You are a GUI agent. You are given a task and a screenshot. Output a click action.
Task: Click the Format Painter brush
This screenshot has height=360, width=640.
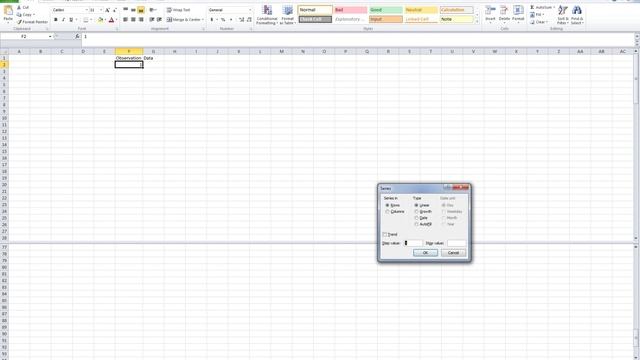point(33,22)
